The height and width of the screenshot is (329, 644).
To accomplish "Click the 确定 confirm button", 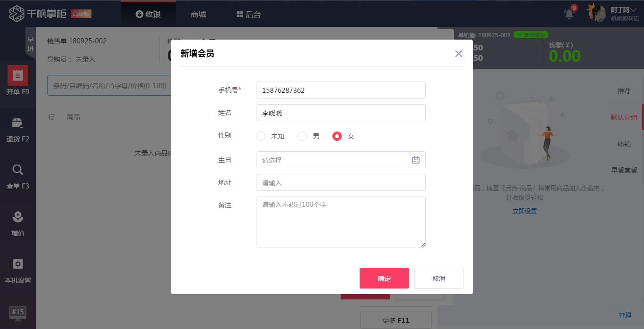I will 384,278.
